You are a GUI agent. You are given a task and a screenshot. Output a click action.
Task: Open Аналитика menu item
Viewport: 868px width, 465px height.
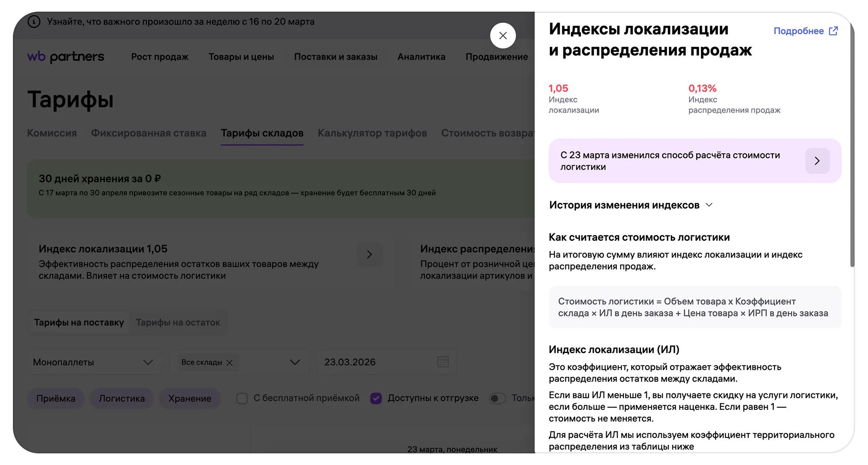421,57
